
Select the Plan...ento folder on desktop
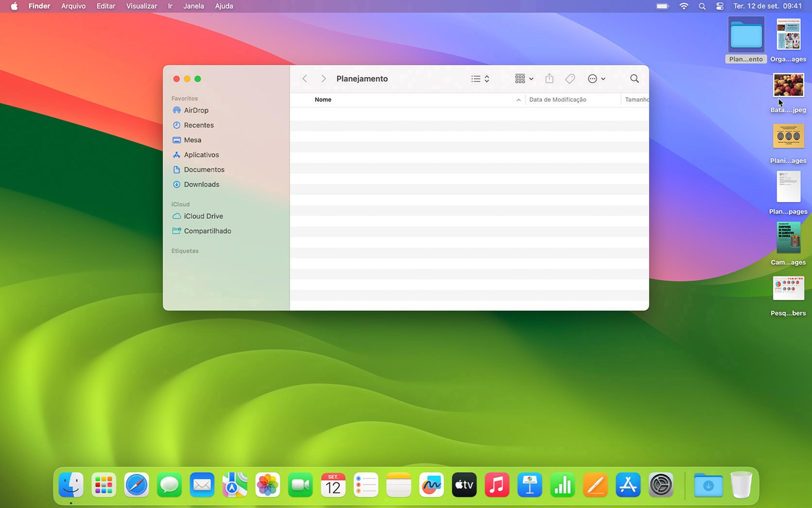[746, 40]
